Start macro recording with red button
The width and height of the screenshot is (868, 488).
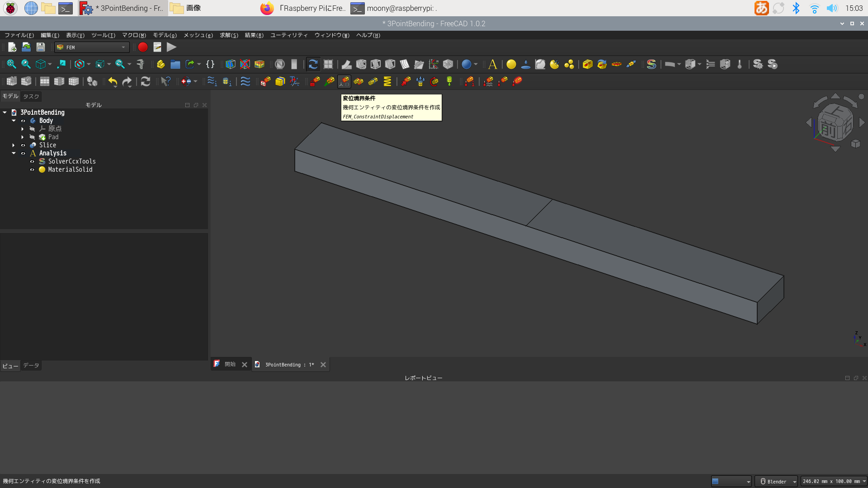(143, 47)
